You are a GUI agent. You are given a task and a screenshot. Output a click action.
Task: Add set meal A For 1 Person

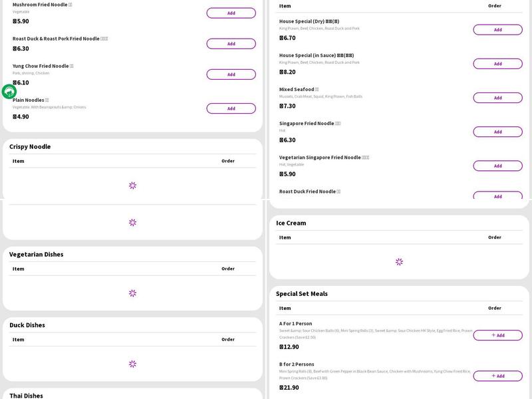coord(497,335)
